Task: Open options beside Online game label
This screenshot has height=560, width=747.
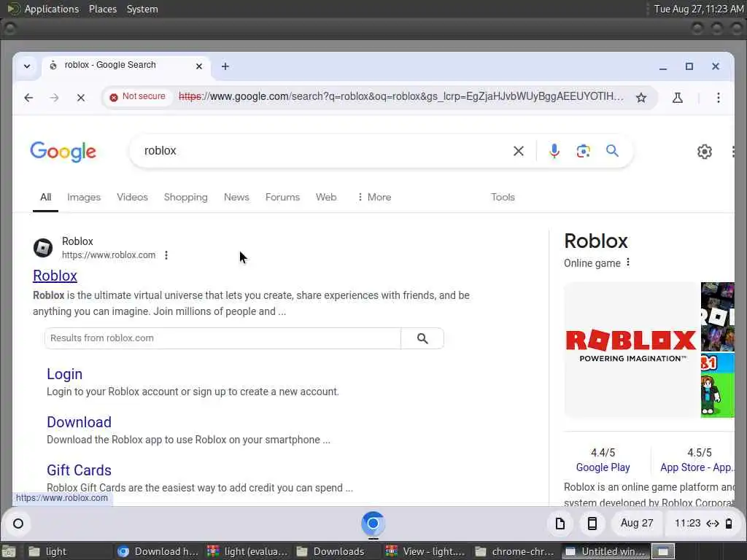Action: pos(628,262)
